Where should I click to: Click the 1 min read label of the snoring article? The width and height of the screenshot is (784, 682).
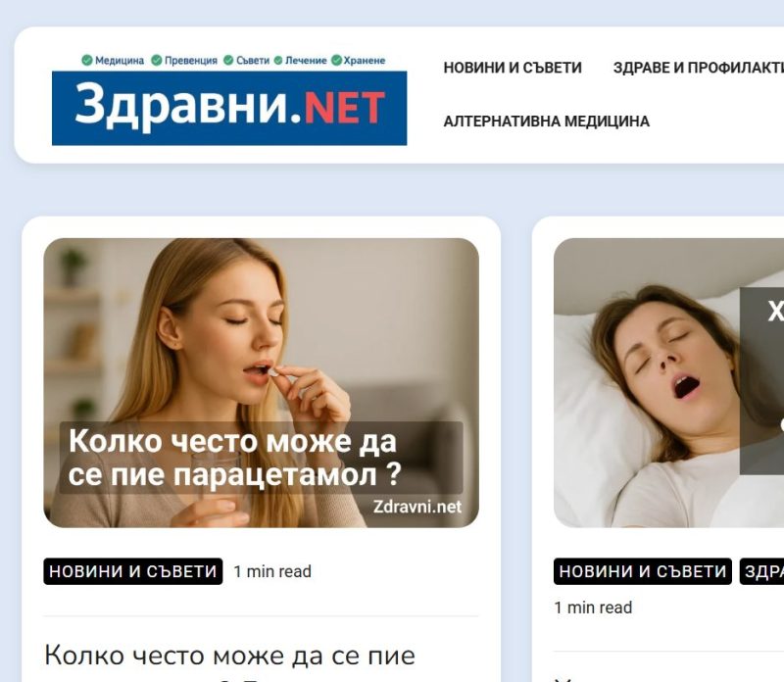click(593, 608)
